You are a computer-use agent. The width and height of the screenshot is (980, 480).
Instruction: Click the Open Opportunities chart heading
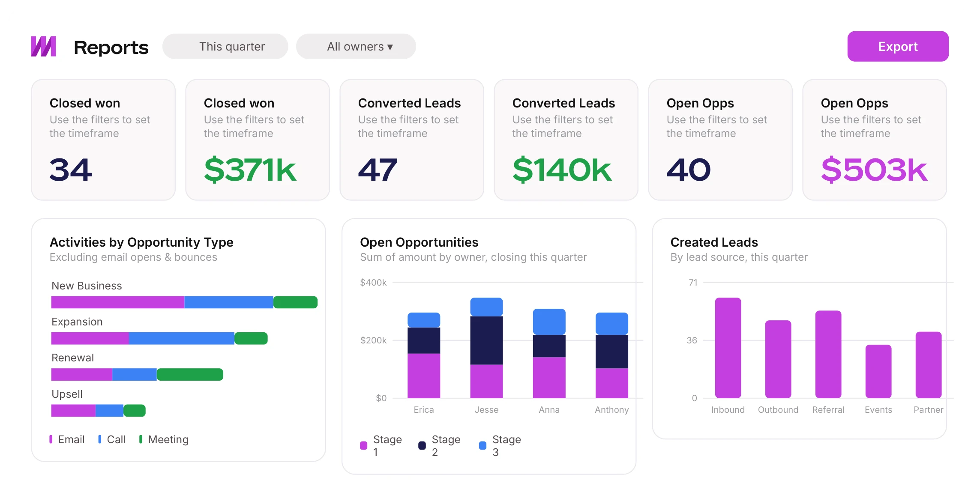pos(419,242)
